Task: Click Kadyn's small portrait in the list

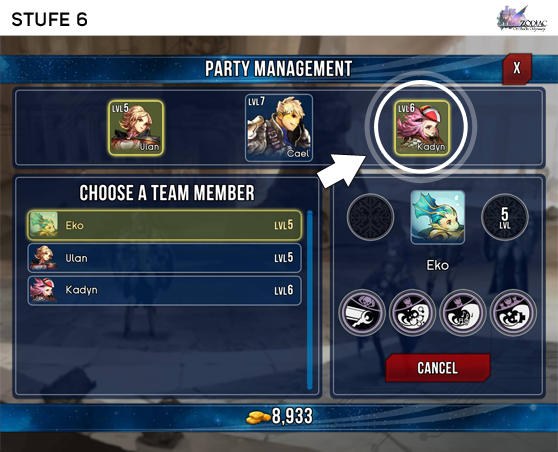Action: (43, 290)
